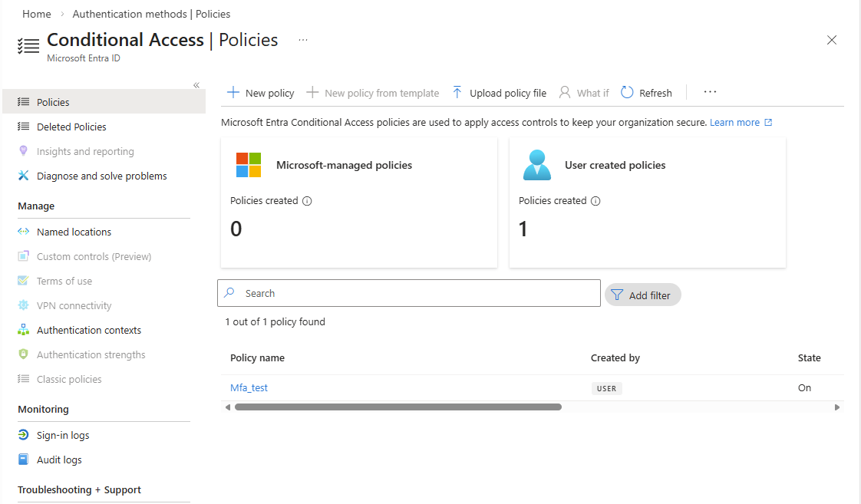Click info icon beside Microsoft-managed Policies created
The width and height of the screenshot is (861, 504).
[x=307, y=201]
